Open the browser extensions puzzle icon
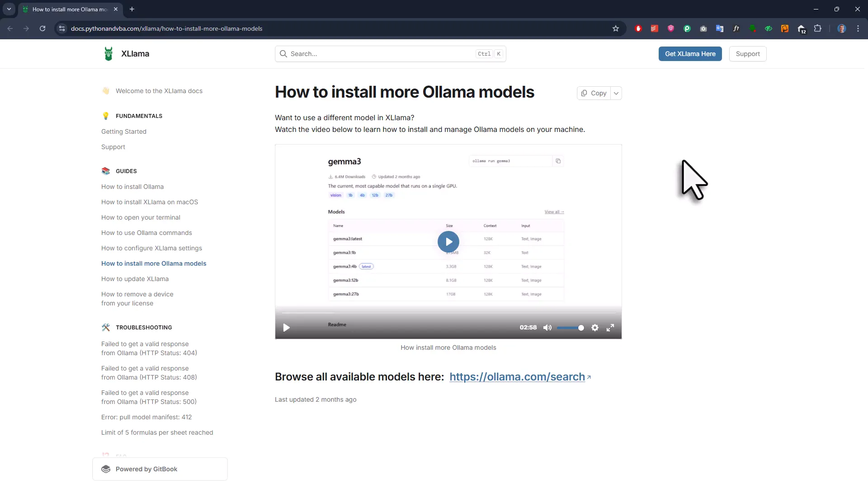 click(x=818, y=28)
